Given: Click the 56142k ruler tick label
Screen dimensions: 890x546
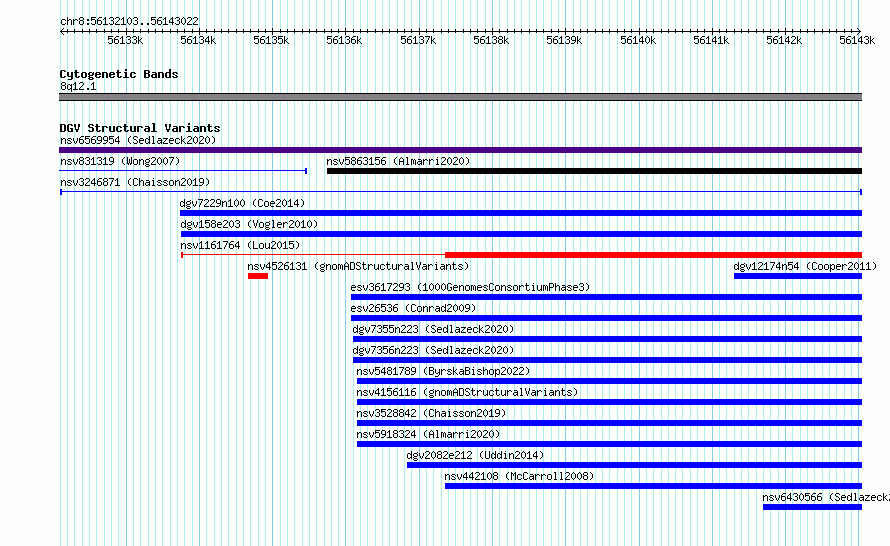Looking at the screenshot, I should [x=784, y=41].
